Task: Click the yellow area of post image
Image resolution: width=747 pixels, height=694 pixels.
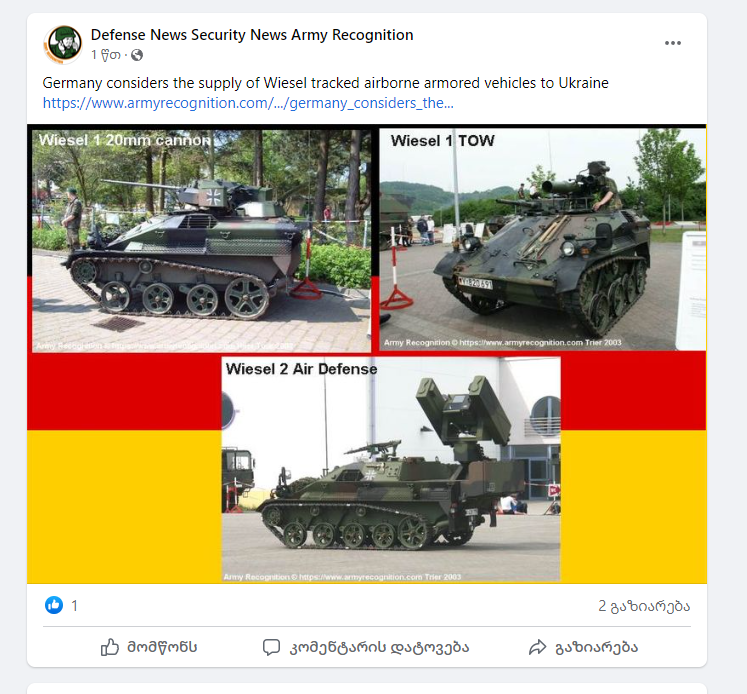Action: [x=124, y=506]
